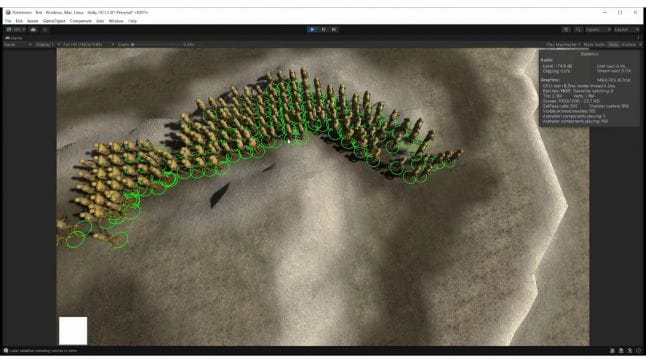
Task: Open the Game view mode dropdown
Action: (x=18, y=44)
